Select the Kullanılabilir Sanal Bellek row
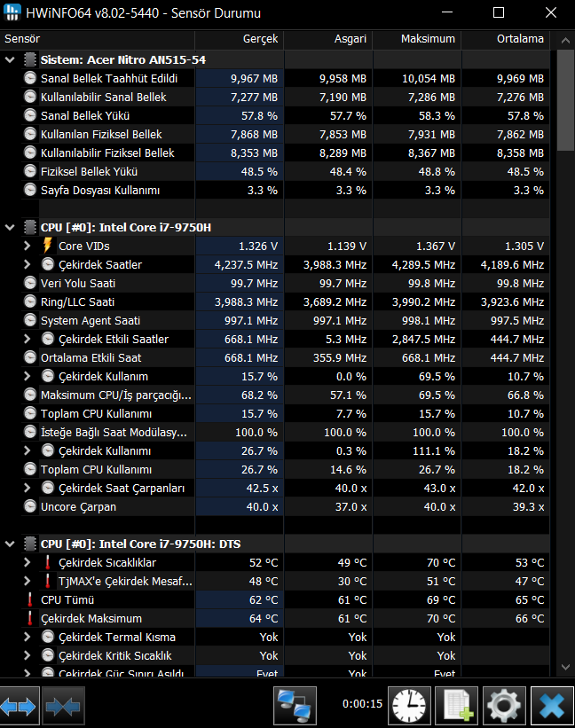Viewport: 575px width, 728px height. [286, 97]
